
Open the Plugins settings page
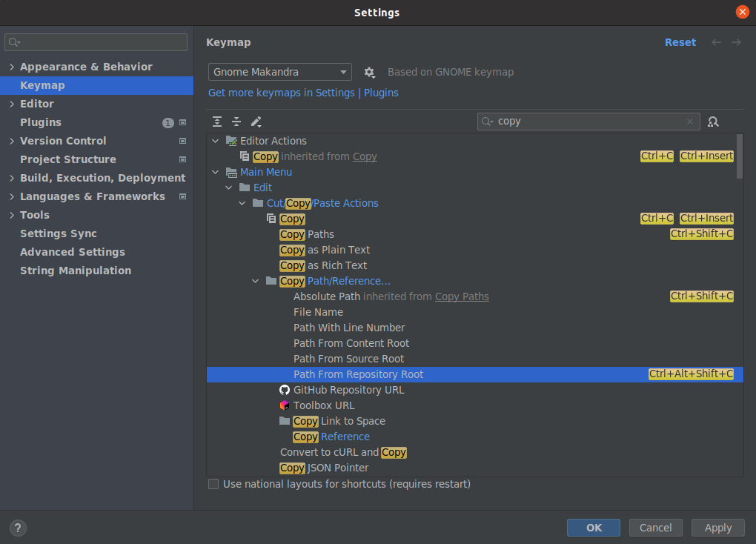coord(41,122)
